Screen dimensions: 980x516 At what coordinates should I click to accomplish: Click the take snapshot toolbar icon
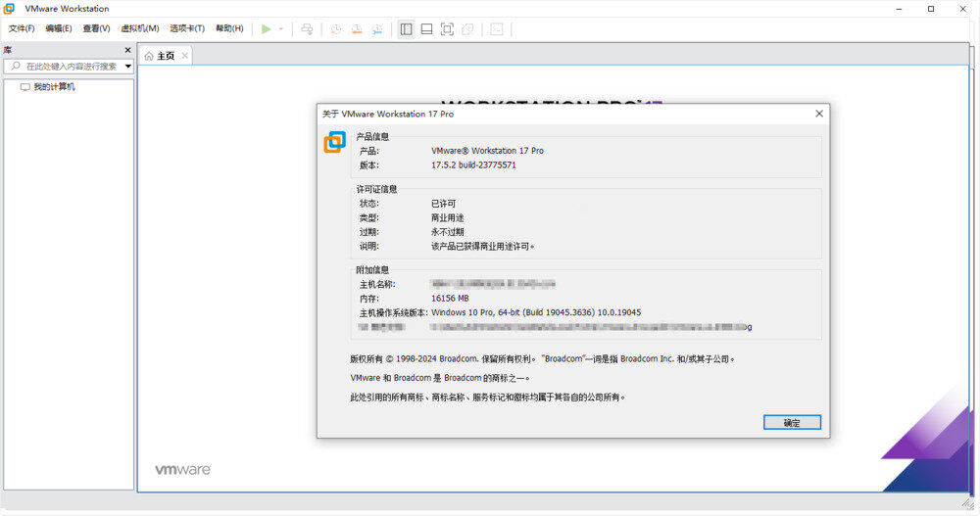(x=336, y=28)
